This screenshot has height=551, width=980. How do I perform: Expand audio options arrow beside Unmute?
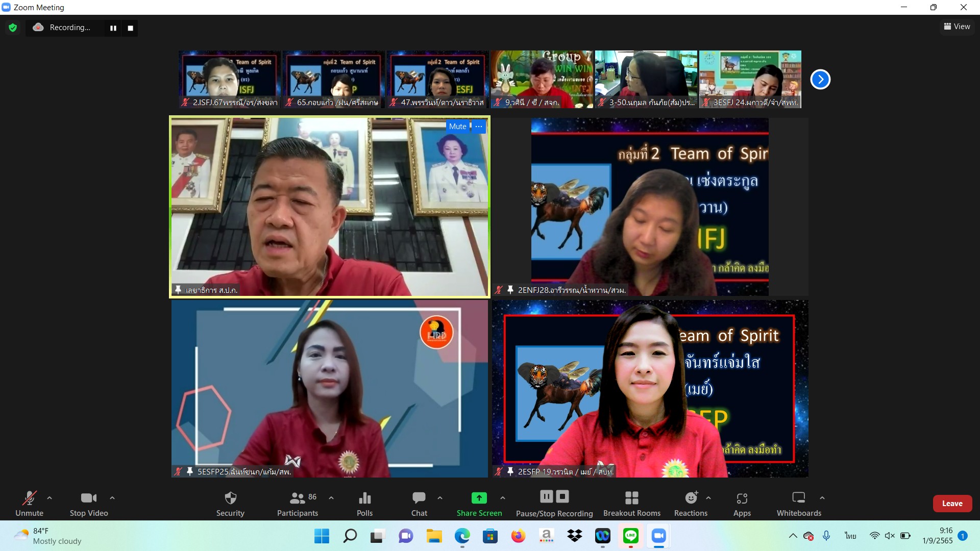click(x=50, y=497)
